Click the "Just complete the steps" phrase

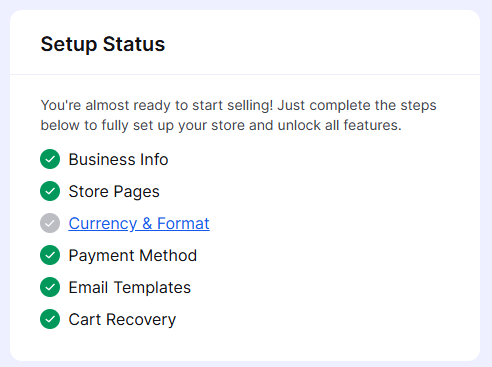pos(357,106)
